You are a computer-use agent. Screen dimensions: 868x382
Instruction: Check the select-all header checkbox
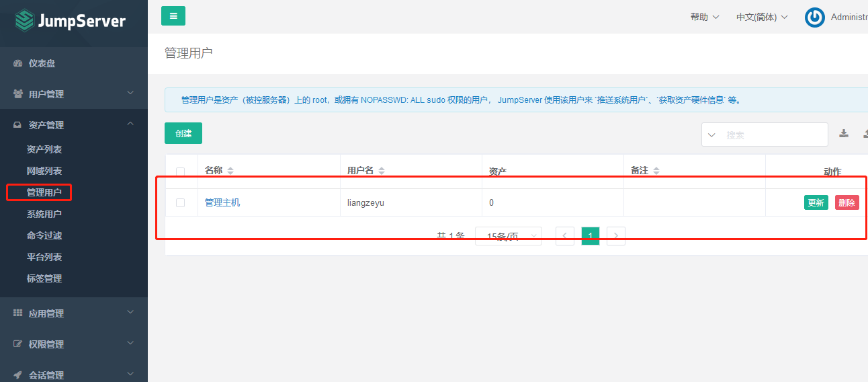point(180,171)
